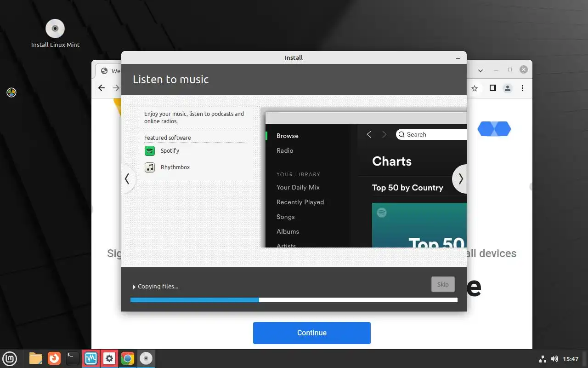The height and width of the screenshot is (368, 588).
Task: Open the system monitor taskbar icon
Action: [x=91, y=358]
